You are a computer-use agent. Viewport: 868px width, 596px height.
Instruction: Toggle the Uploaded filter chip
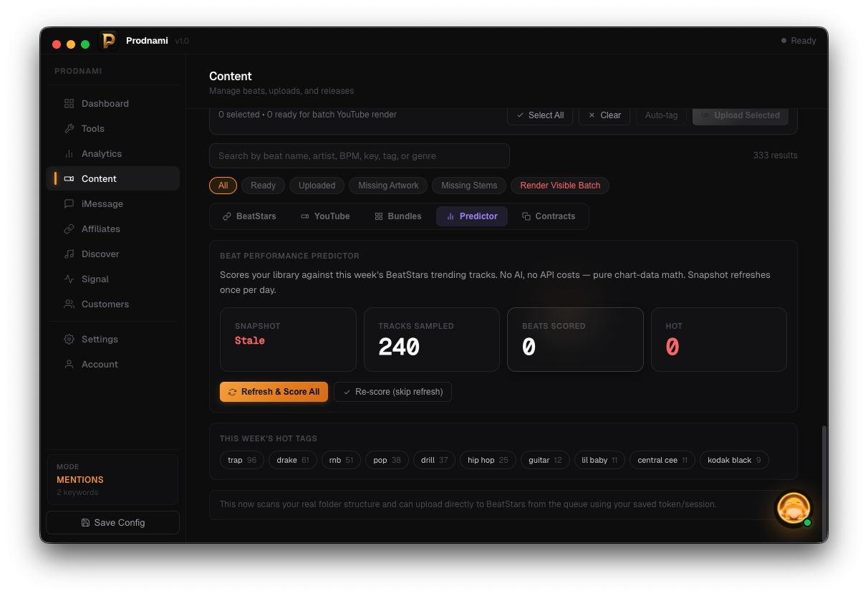pyautogui.click(x=317, y=186)
